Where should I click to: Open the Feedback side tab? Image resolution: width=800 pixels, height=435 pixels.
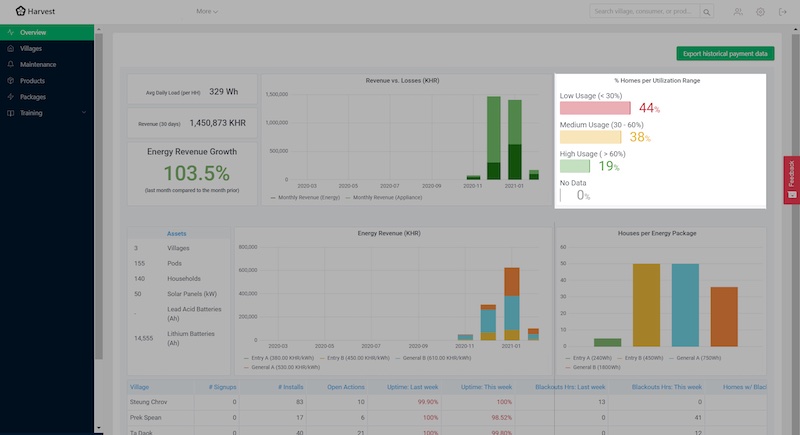click(791, 178)
